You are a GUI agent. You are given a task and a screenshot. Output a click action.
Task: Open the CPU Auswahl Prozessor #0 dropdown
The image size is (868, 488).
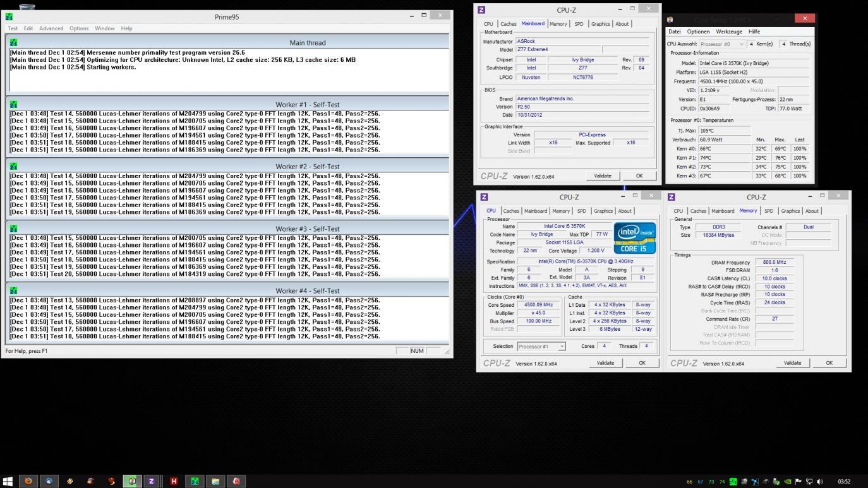click(x=722, y=44)
